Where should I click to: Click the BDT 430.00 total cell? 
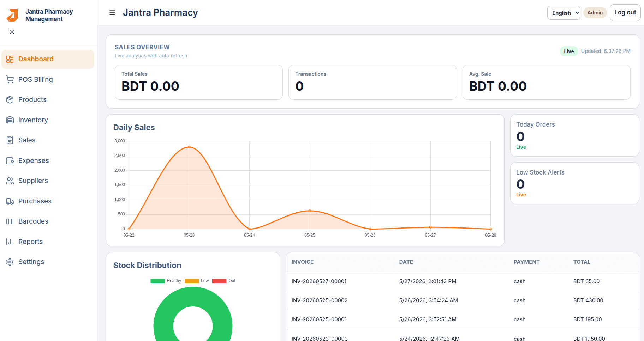588,300
